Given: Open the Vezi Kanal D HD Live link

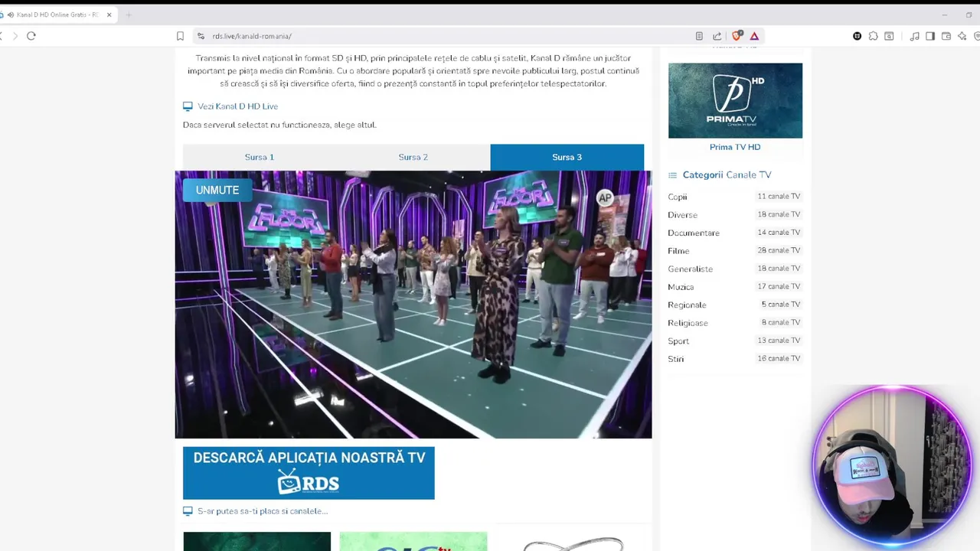Looking at the screenshot, I should 238,106.
